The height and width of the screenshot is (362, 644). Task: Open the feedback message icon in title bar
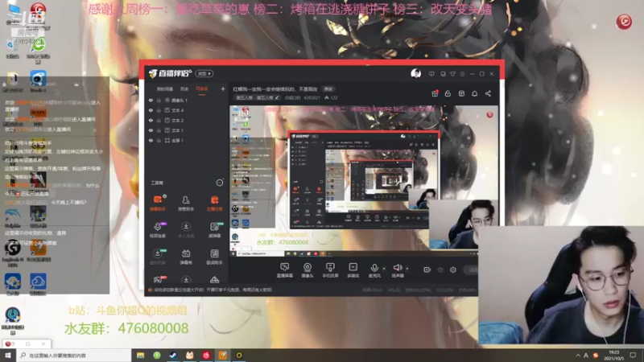(x=431, y=74)
